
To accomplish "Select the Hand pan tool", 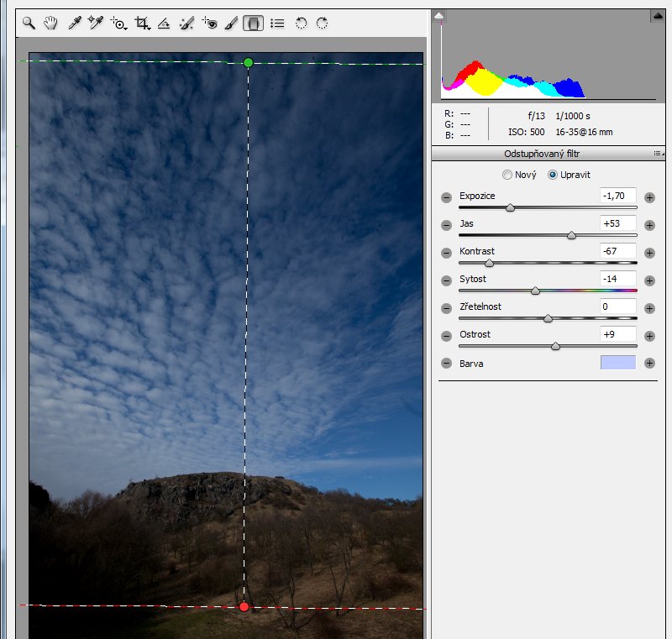I will point(50,24).
